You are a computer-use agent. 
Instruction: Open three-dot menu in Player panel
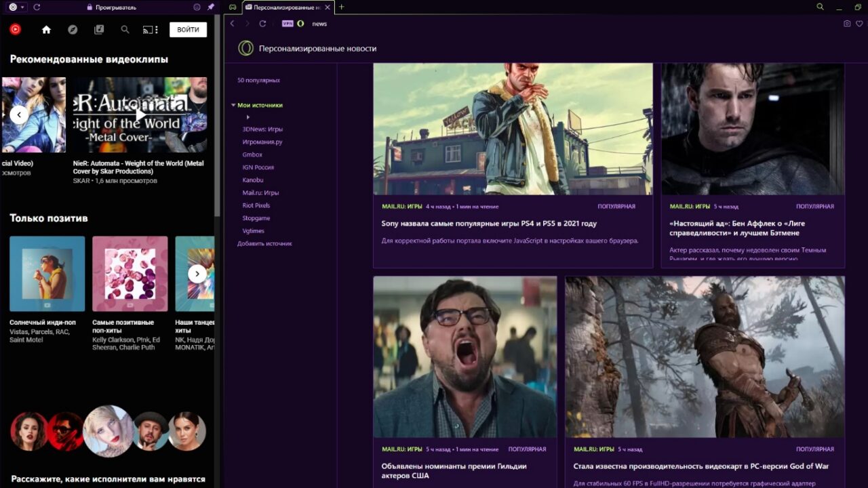(157, 30)
